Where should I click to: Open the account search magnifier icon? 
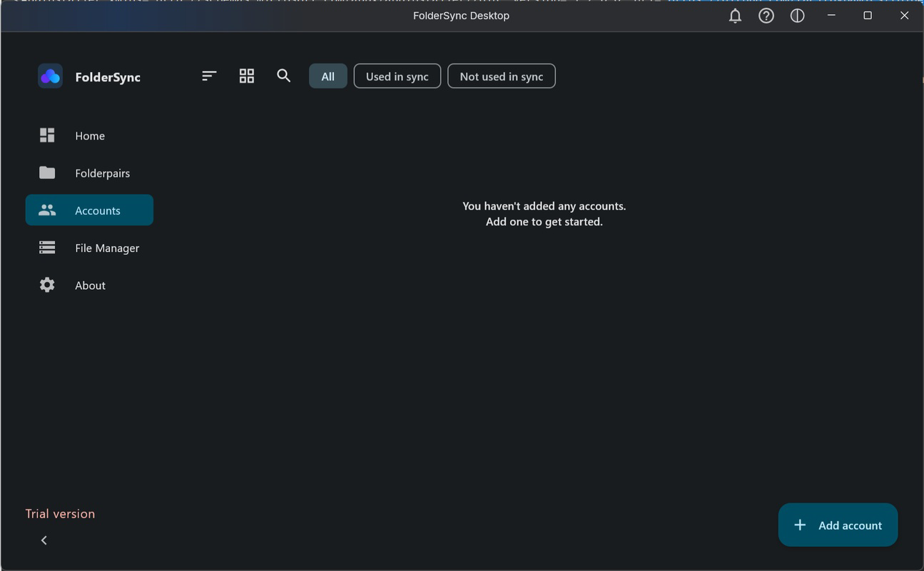tap(284, 76)
